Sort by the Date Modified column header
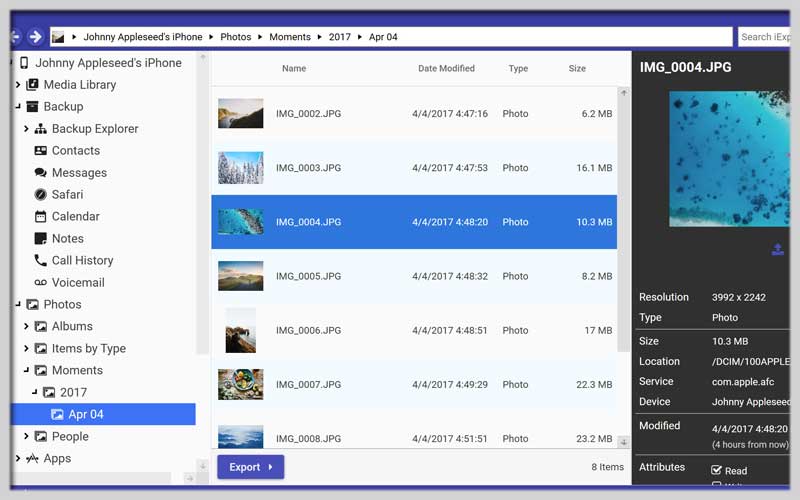Screen dimensions: 800x500 click(446, 68)
